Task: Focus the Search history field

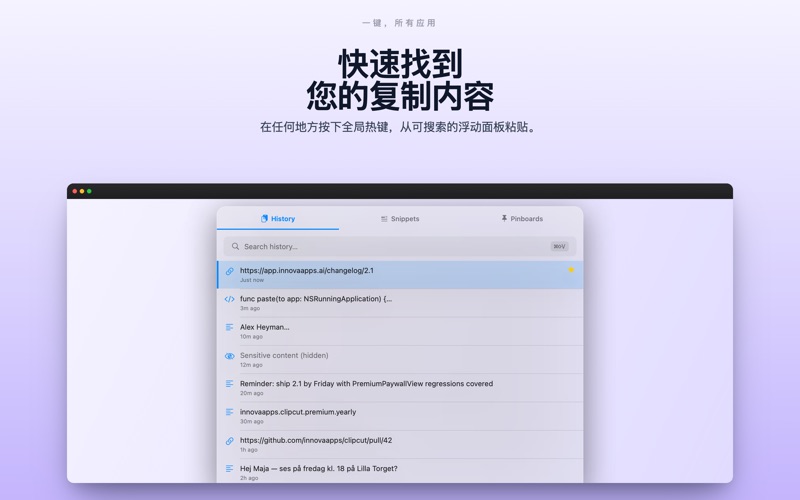Action: (x=400, y=246)
